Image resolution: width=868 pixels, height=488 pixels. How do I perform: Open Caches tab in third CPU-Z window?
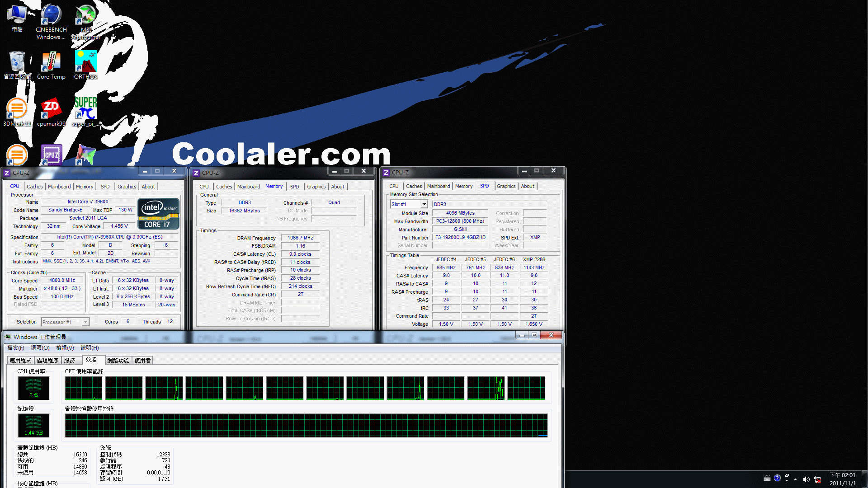414,186
